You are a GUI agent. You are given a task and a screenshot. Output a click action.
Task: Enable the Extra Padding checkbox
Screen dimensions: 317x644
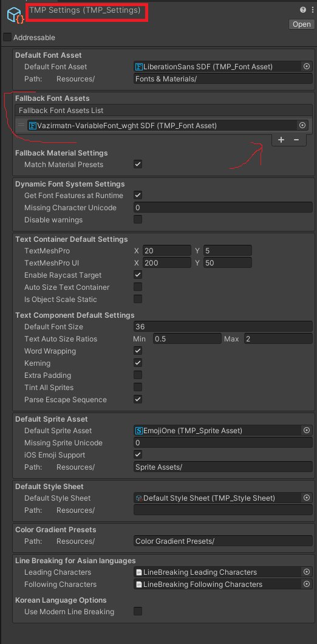tap(138, 375)
